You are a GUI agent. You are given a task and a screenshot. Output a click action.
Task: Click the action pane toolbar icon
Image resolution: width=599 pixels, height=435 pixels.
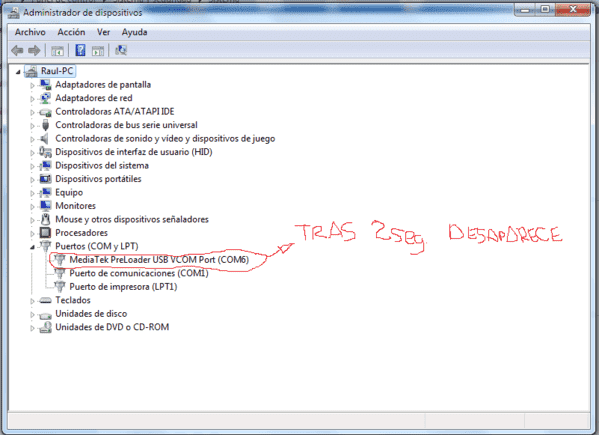click(x=98, y=50)
